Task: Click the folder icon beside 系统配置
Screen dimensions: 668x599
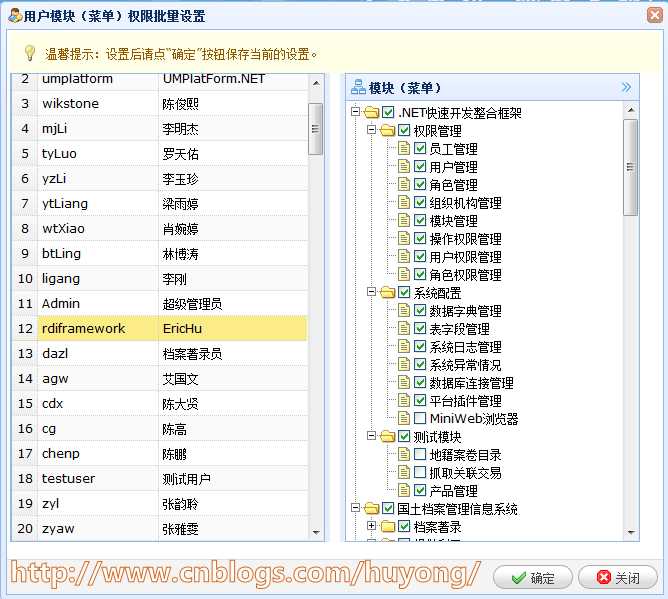Action: (387, 293)
